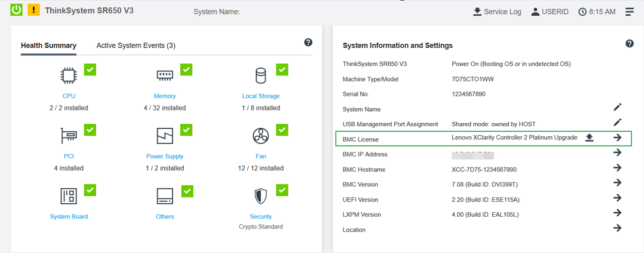Open the USERID account menu
Screen dimensions: 644x253
click(x=550, y=12)
